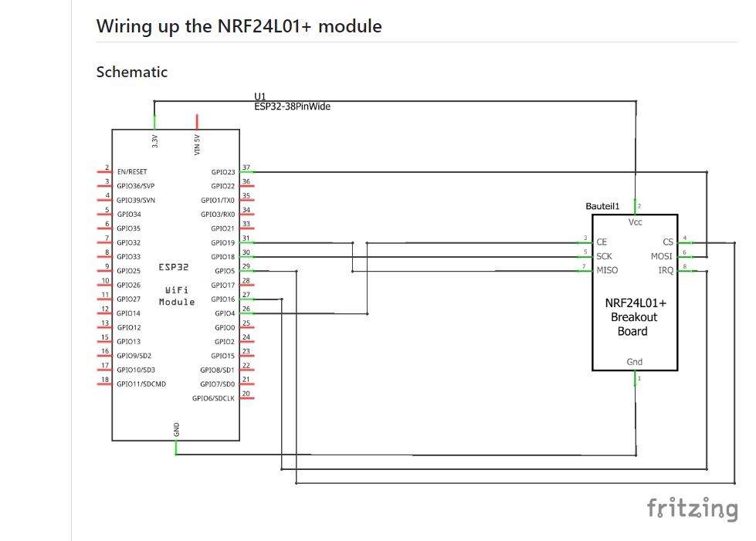Click the U1 ESP32-38PinWide label
Screen dimensions: 756x541
coord(292,102)
